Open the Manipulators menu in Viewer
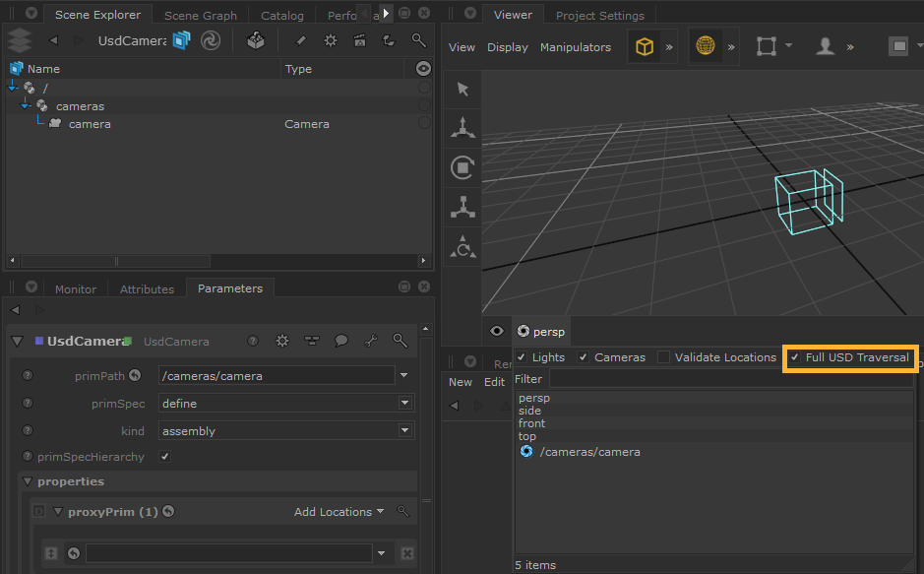Viewport: 924px width, 574px height. [575, 47]
